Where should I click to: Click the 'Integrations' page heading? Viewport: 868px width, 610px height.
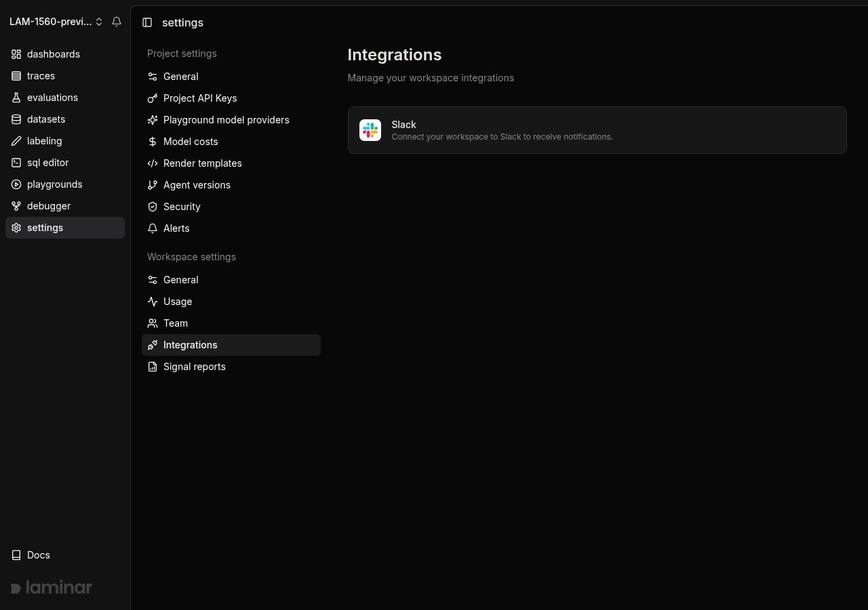pyautogui.click(x=395, y=55)
